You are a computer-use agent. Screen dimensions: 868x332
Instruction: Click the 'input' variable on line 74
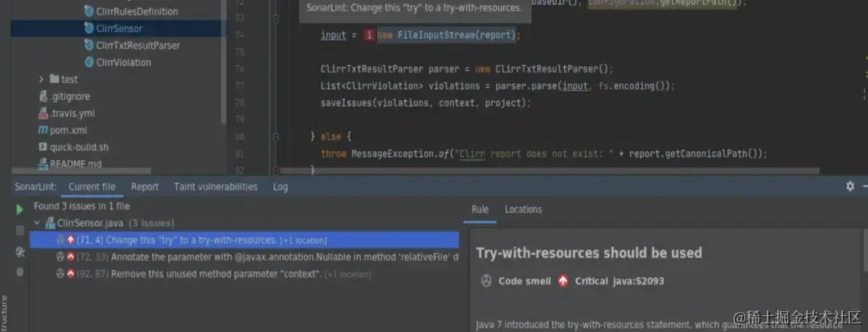pyautogui.click(x=334, y=35)
